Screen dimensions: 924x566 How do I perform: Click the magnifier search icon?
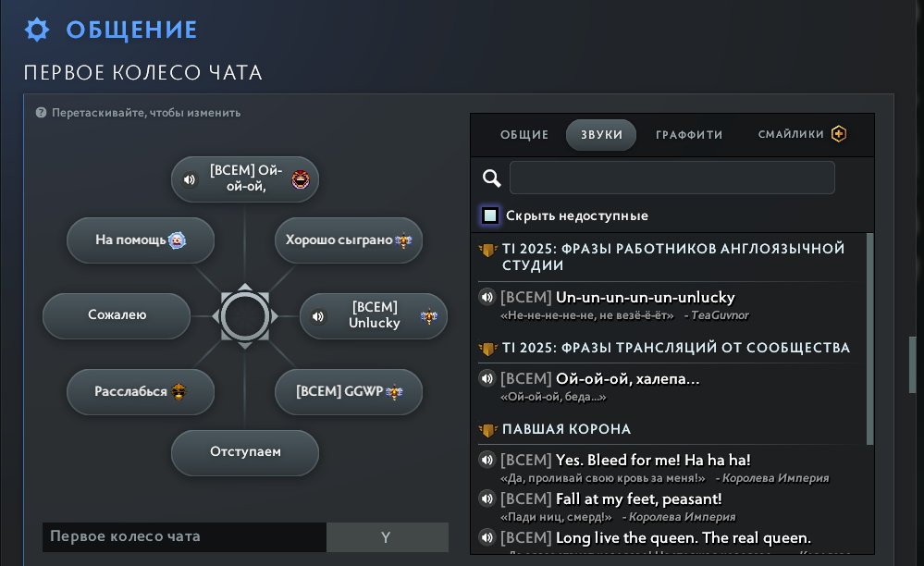click(x=492, y=178)
